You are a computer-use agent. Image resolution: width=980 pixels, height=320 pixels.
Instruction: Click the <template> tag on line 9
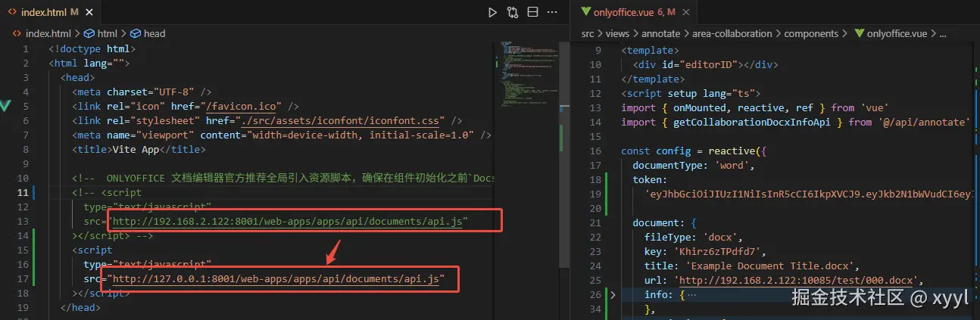pos(651,50)
